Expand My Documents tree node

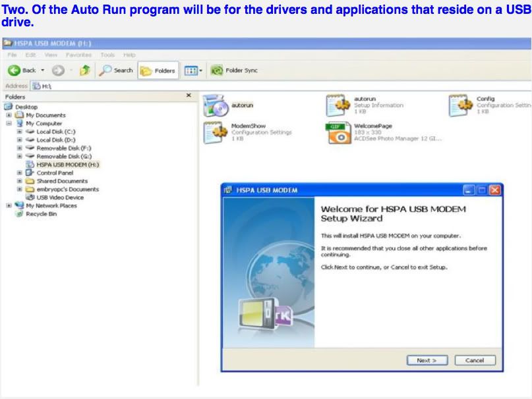click(9, 115)
